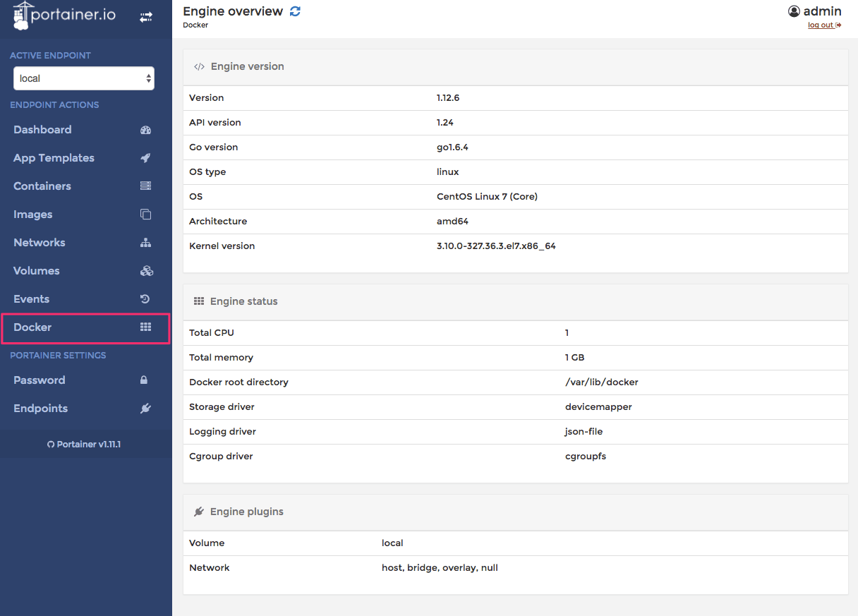Select the /var/lib/docker directory value

click(601, 382)
